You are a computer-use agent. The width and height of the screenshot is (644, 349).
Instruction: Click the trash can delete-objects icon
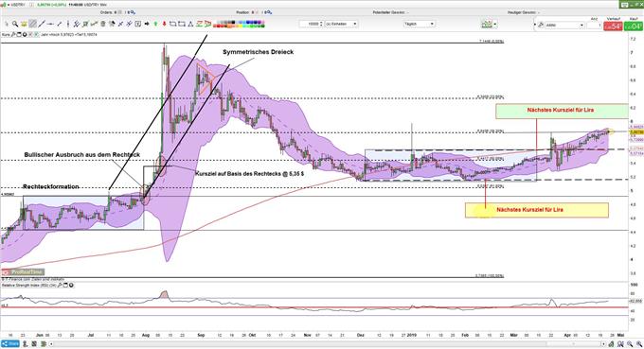[103, 25]
